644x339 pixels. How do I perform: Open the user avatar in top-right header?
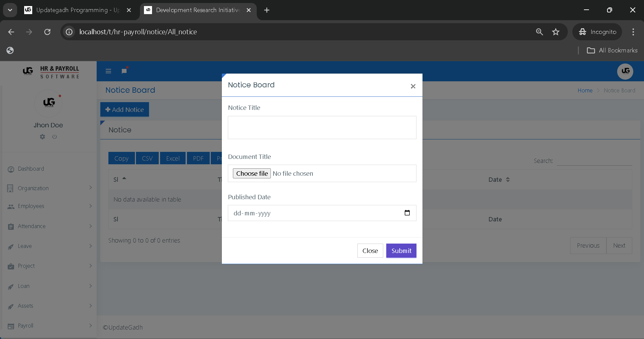click(x=625, y=71)
